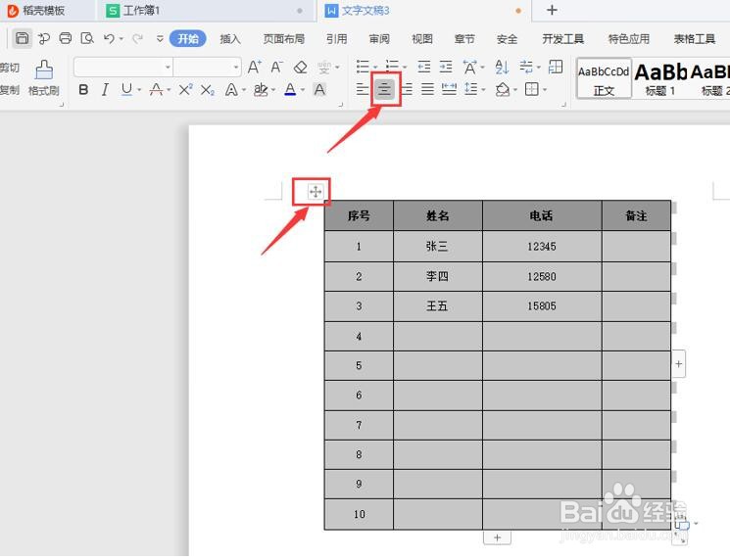730x560 pixels.
Task: Click the Superscript X² icon
Action: point(185,89)
